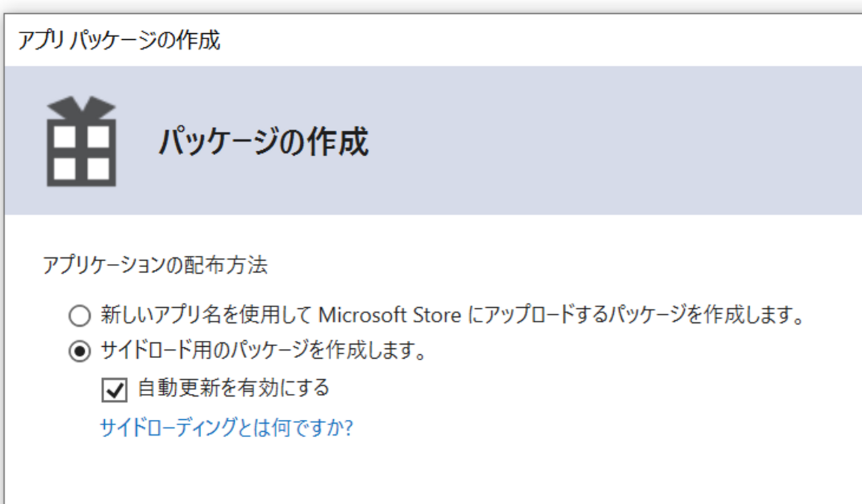The width and height of the screenshot is (862, 504).
Task: Click the 自動更新を有効にする label text
Action: tap(233, 388)
